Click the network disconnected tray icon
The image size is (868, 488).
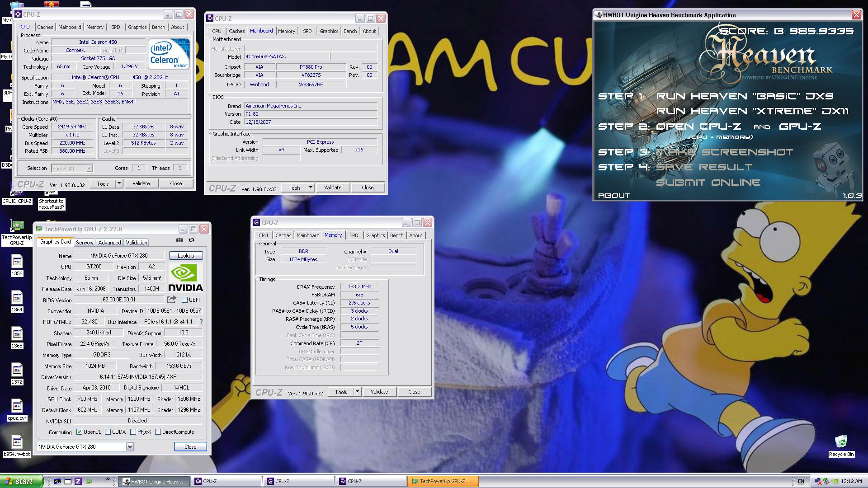[818, 481]
